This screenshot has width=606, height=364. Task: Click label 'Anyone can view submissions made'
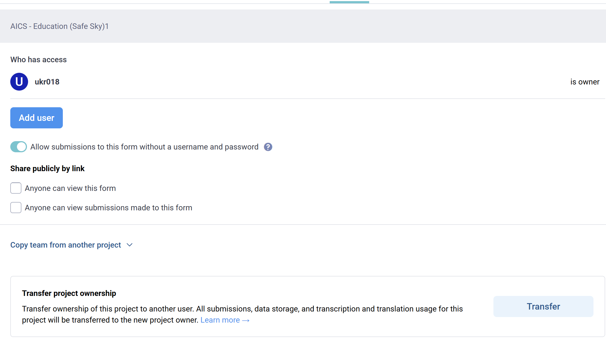(x=108, y=208)
